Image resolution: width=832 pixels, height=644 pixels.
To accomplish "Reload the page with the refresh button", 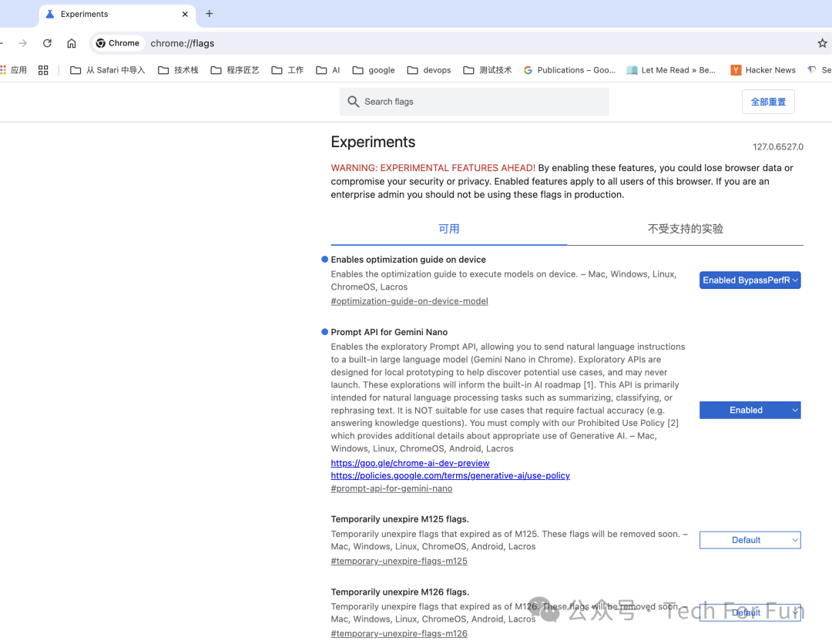I will coord(47,43).
